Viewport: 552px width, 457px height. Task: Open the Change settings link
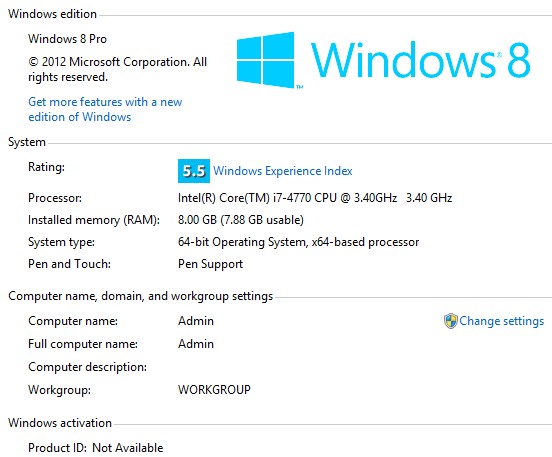(x=501, y=321)
